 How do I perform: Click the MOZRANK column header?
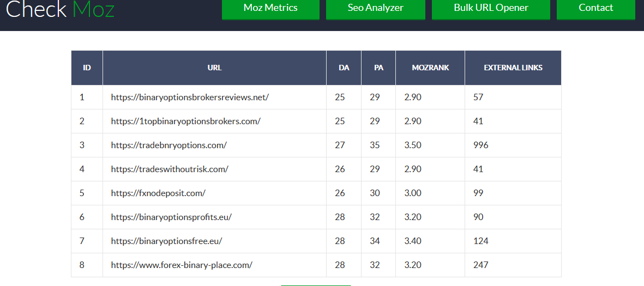pyautogui.click(x=430, y=68)
